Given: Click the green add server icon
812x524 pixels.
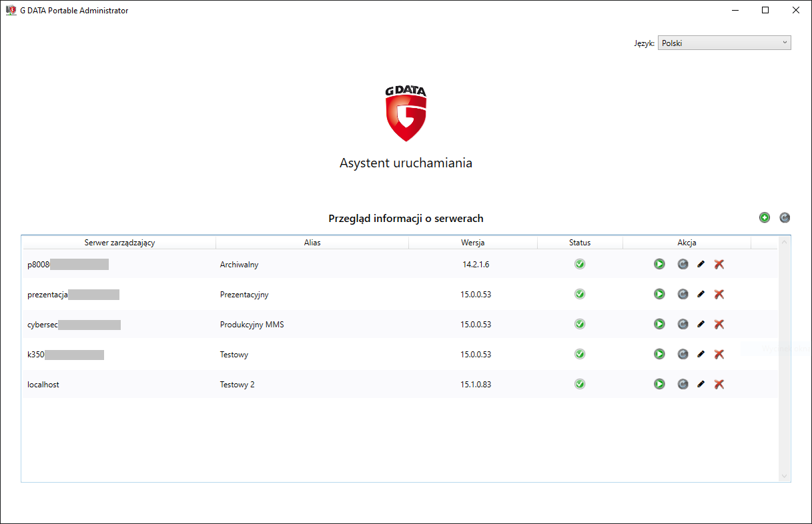Looking at the screenshot, I should pos(765,217).
